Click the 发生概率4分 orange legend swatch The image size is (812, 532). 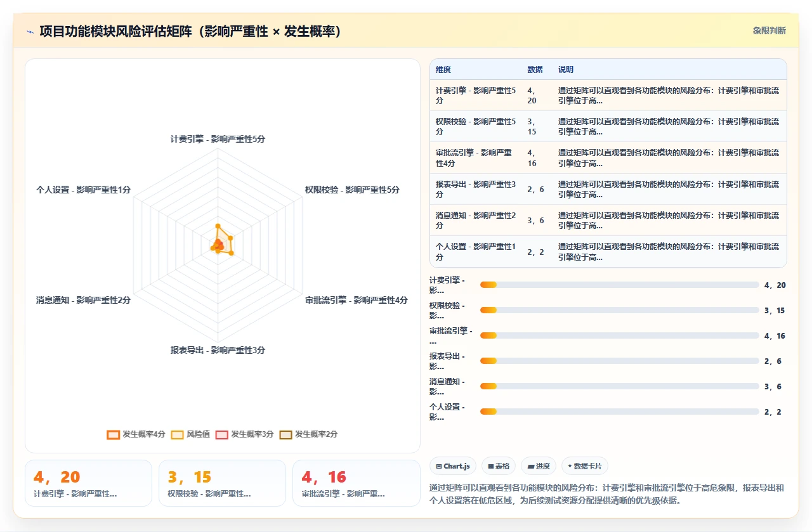pos(113,434)
